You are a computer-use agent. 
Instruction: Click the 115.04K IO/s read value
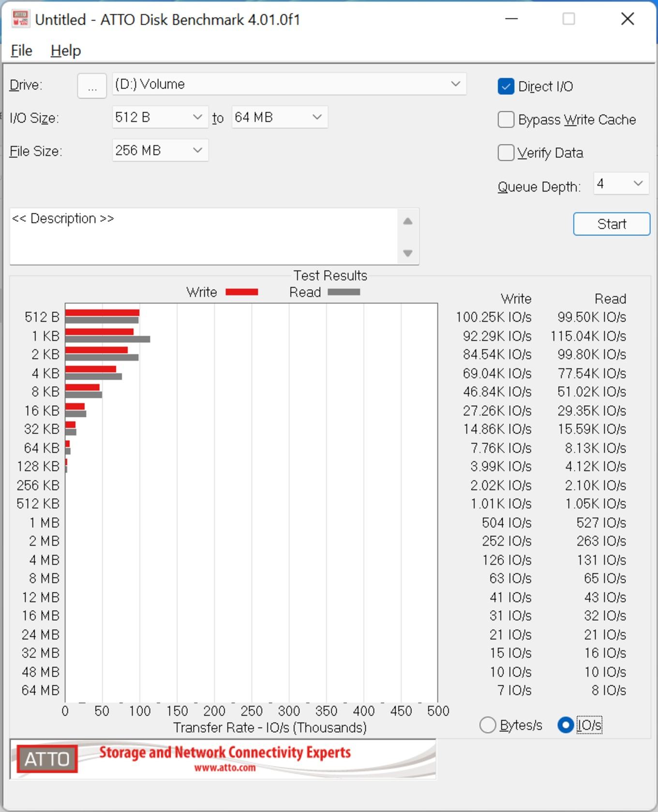click(588, 336)
